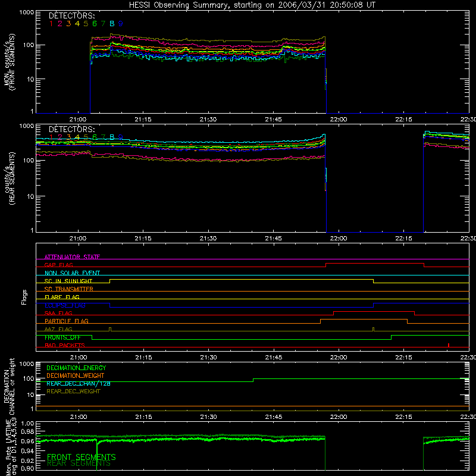The image size is (476, 476).
Task: Select cyan detector 8 in front segments legend
Action: (x=112, y=23)
